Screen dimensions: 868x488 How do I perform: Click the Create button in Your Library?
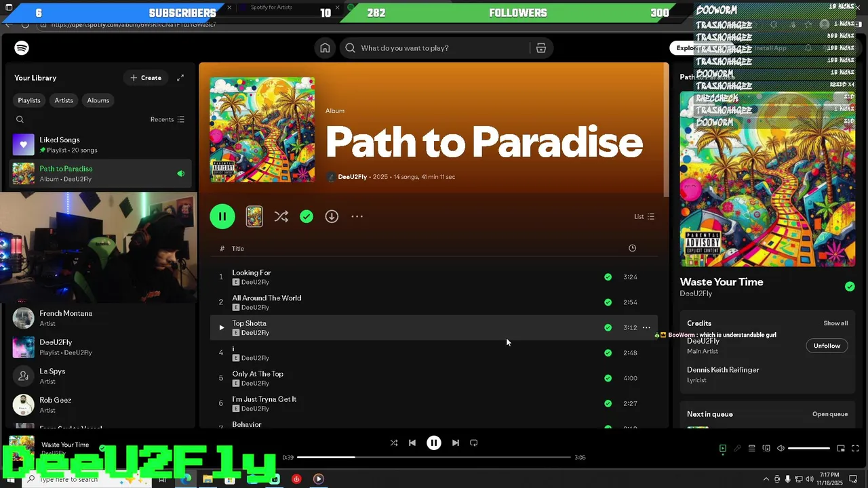(146, 78)
